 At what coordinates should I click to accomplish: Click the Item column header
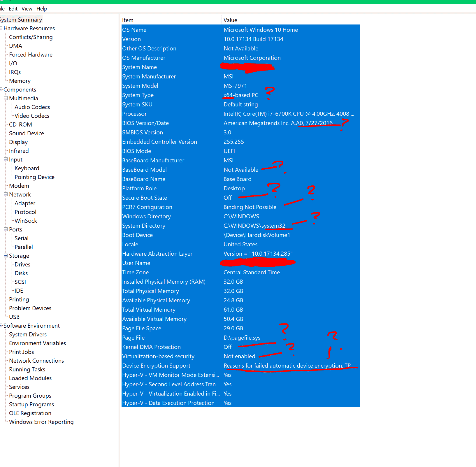point(171,20)
